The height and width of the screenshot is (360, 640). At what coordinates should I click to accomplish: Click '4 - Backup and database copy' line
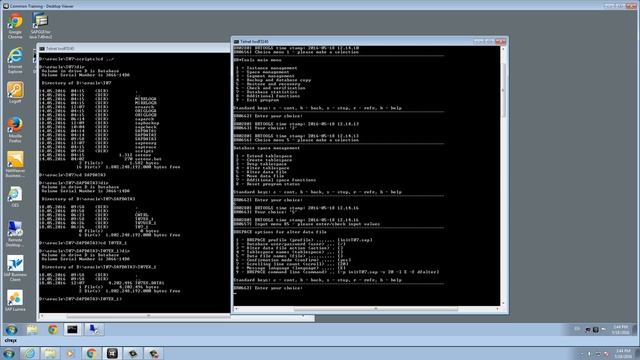click(273, 80)
